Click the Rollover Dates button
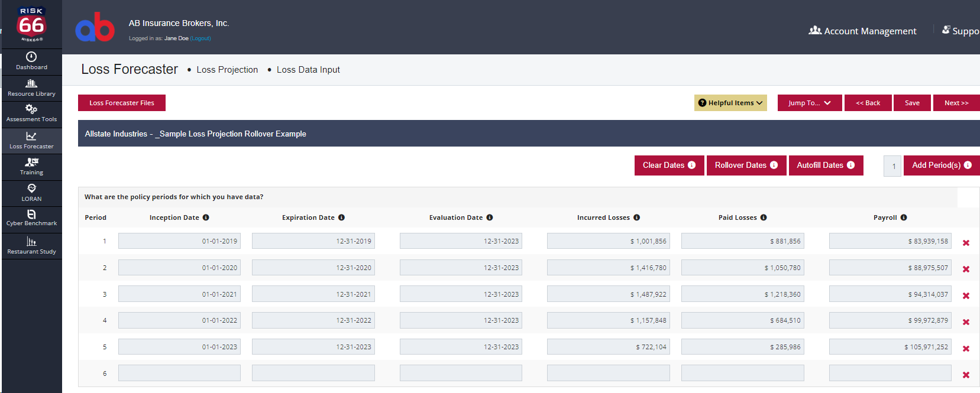 746,165
